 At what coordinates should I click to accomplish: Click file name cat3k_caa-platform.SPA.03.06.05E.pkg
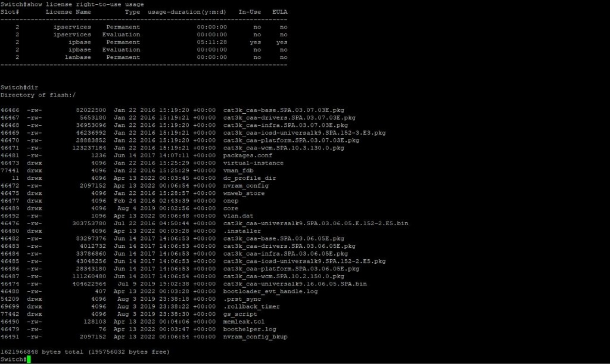point(291,269)
